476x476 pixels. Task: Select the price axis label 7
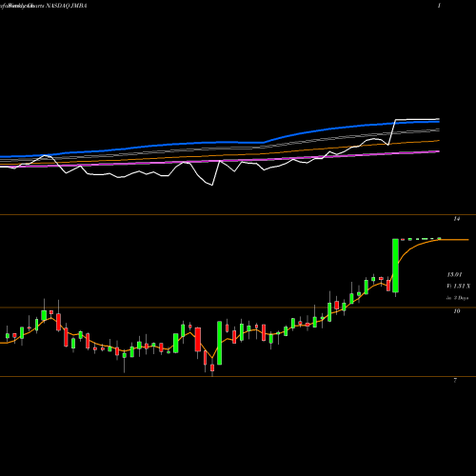pos(455,380)
